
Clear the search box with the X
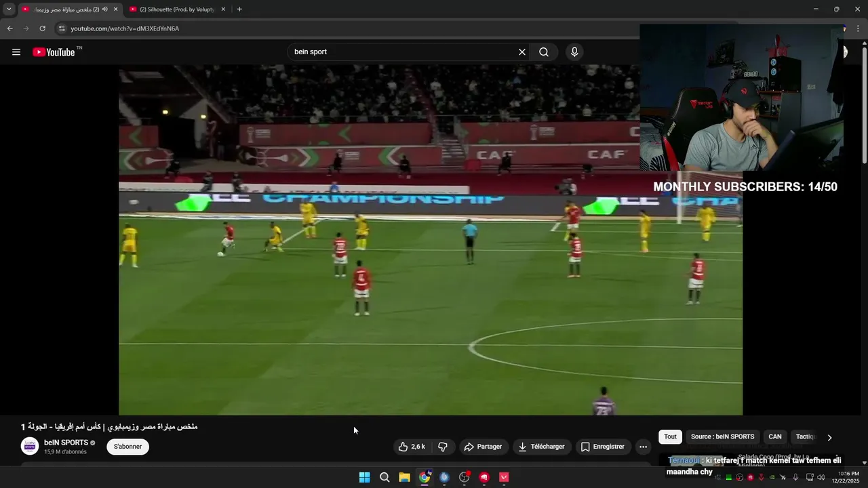(522, 52)
